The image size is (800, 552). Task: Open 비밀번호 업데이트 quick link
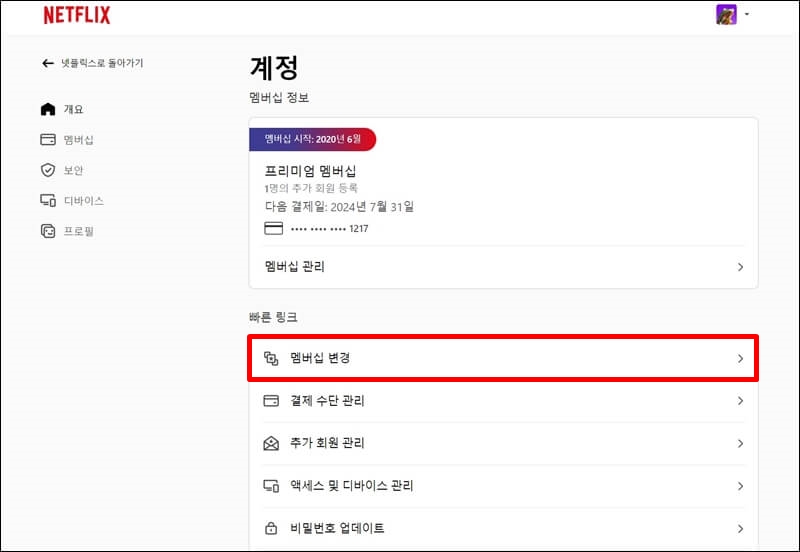pyautogui.click(x=504, y=528)
